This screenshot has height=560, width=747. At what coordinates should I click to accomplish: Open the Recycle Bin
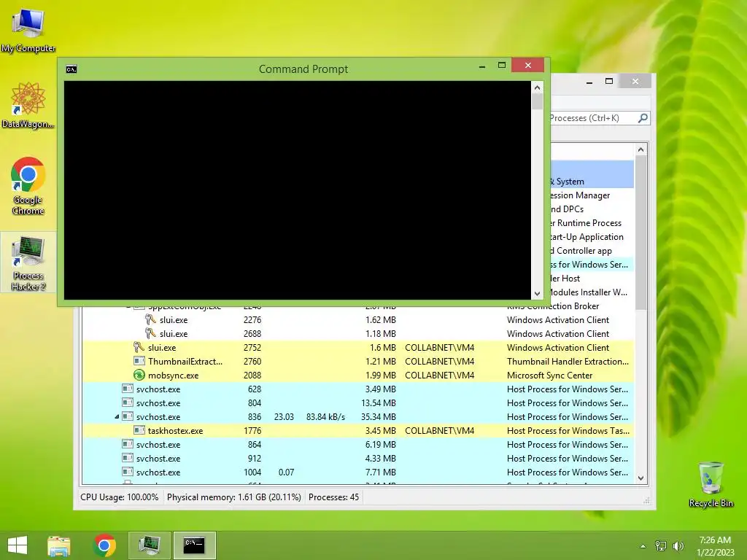click(711, 484)
